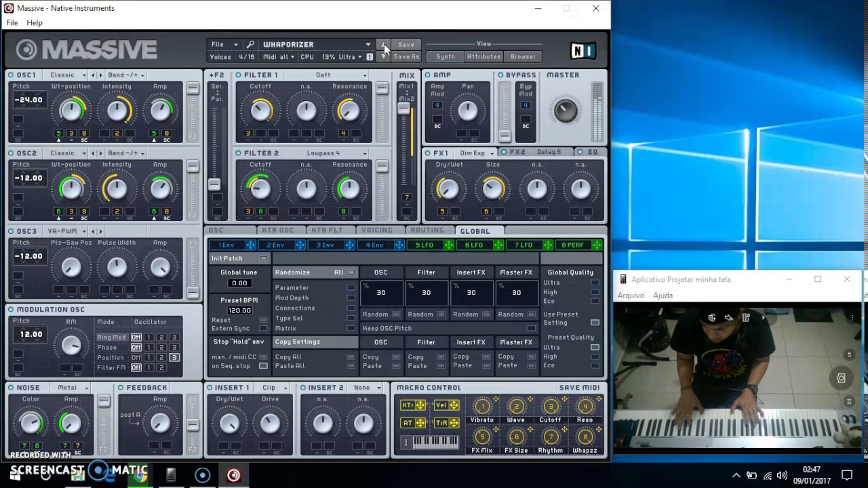
Task: Open the Massive icon in the taskbar
Action: (233, 475)
